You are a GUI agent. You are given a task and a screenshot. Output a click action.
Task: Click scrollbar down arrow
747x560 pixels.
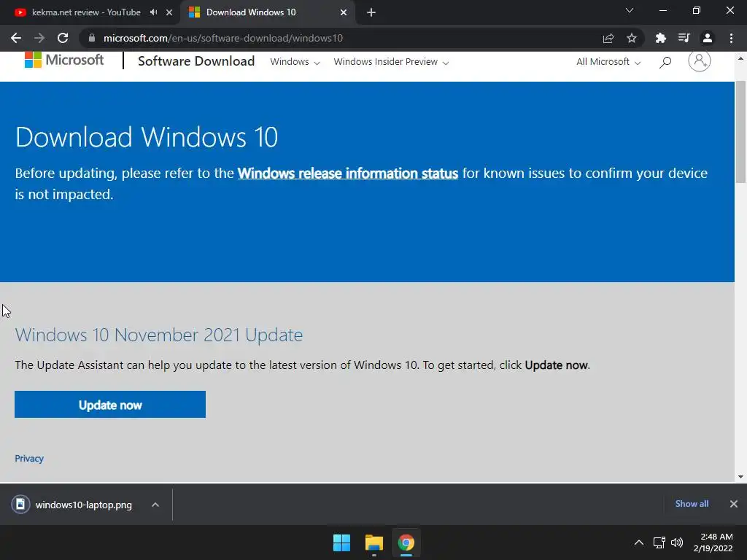(741, 477)
